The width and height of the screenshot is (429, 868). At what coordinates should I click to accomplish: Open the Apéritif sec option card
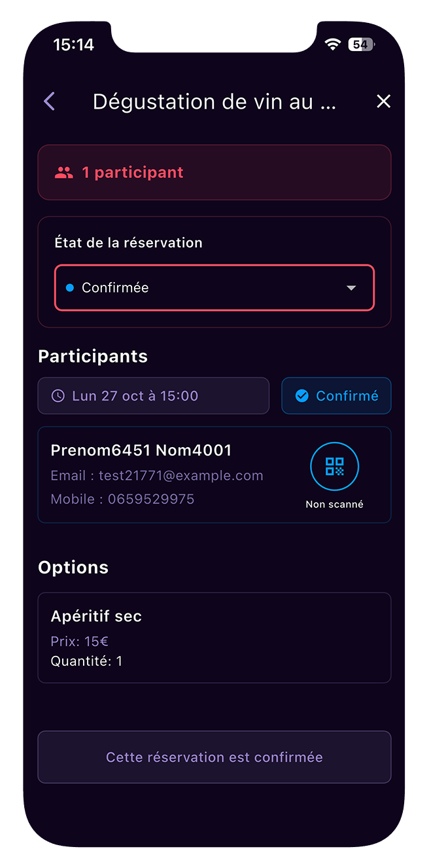coord(214,637)
